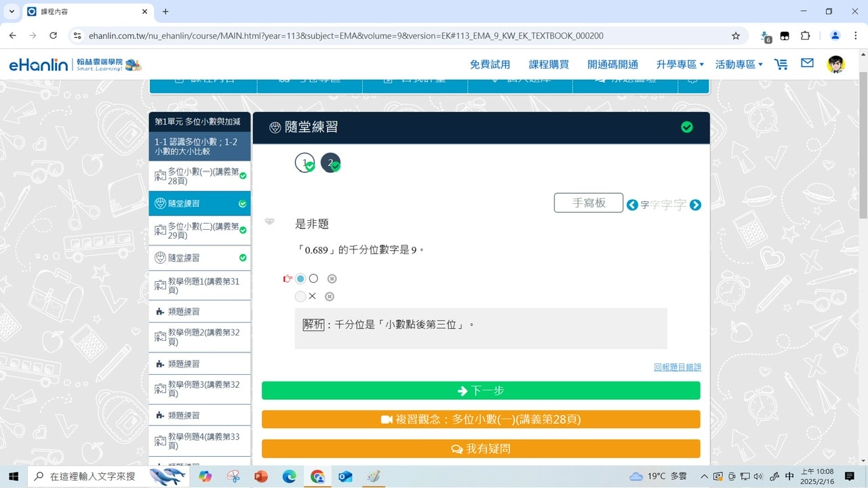
Task: Expand section 1-1 認識多位小數; 1-2 小數的大小比較
Action: (x=199, y=146)
